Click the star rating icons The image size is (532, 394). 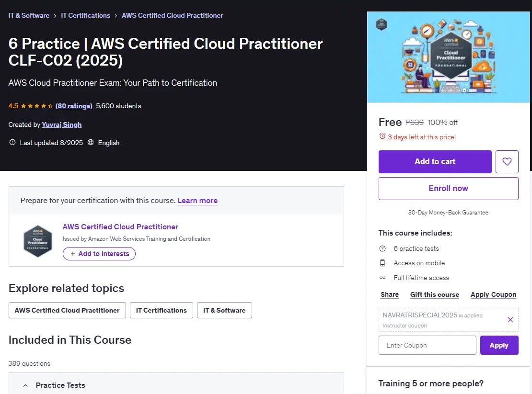(36, 106)
